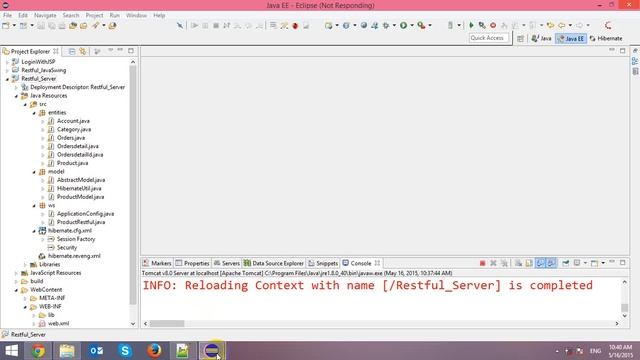This screenshot has height=360, width=640.
Task: Click the Quick Access search field
Action: coord(489,38)
